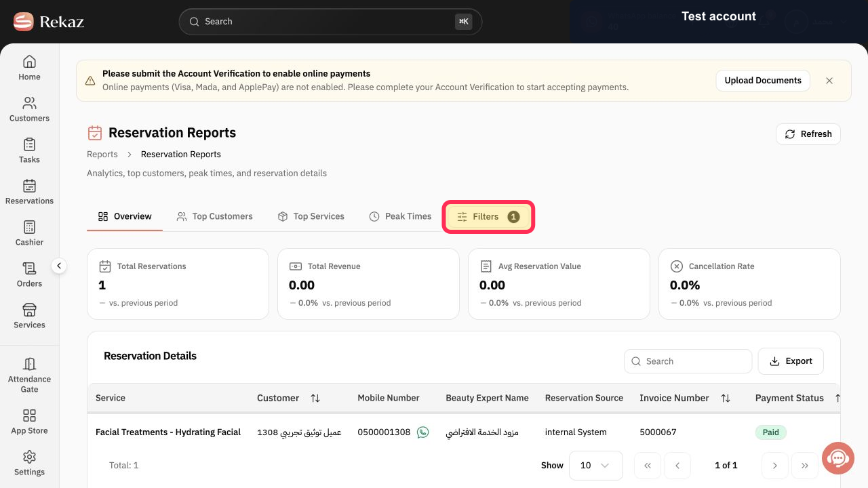868x488 pixels.
Task: Collapse the sidebar with arrow toggle
Action: 59,266
